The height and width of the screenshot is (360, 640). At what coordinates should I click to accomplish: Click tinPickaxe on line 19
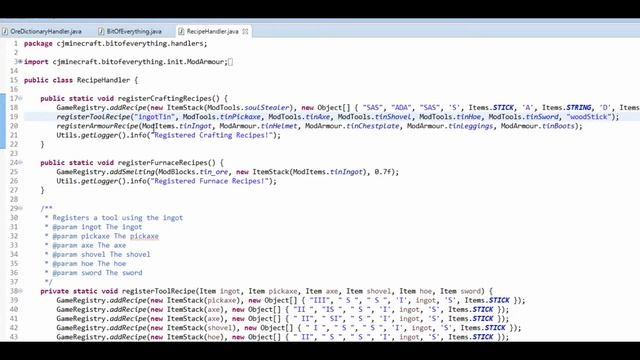pos(240,117)
